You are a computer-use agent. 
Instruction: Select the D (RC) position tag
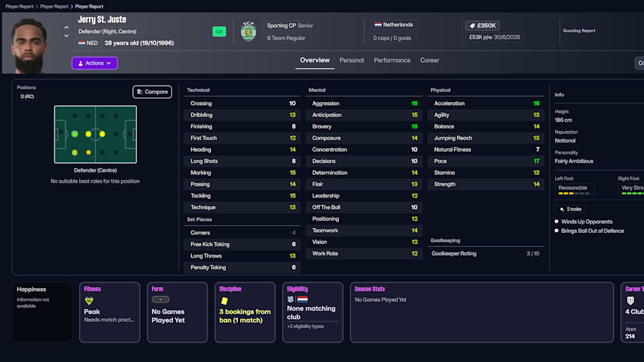pyautogui.click(x=27, y=97)
